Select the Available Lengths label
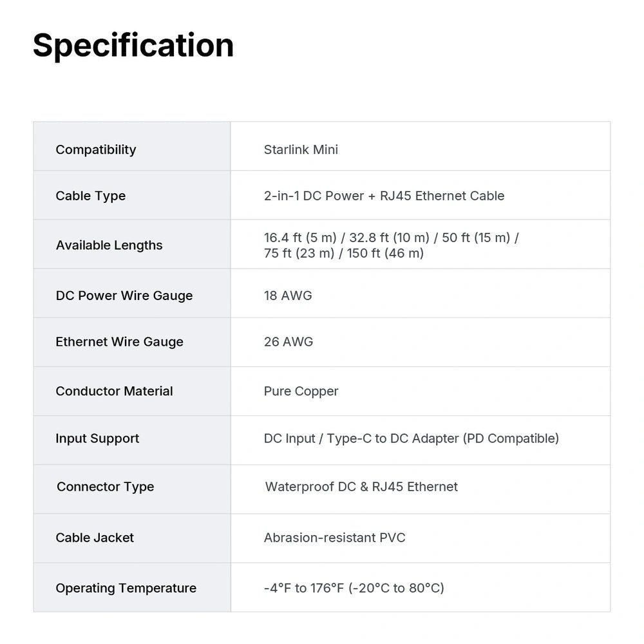 109,245
